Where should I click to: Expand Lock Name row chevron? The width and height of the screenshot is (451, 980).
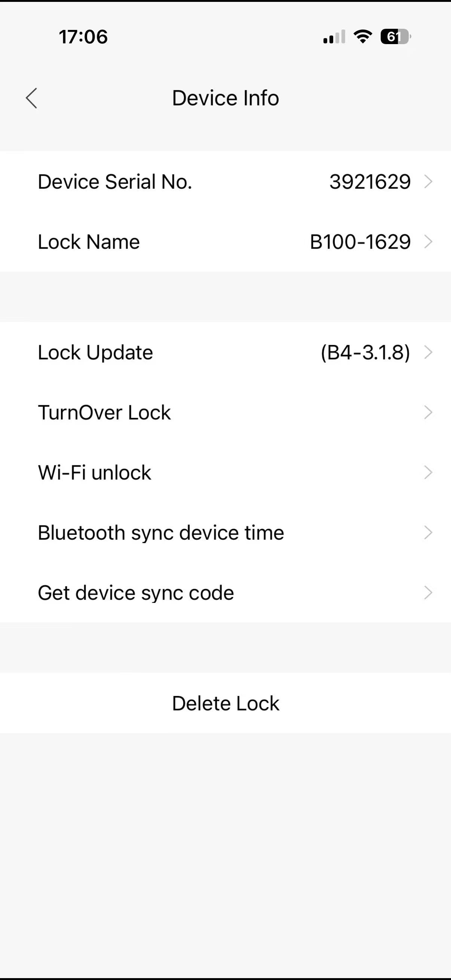pos(428,241)
